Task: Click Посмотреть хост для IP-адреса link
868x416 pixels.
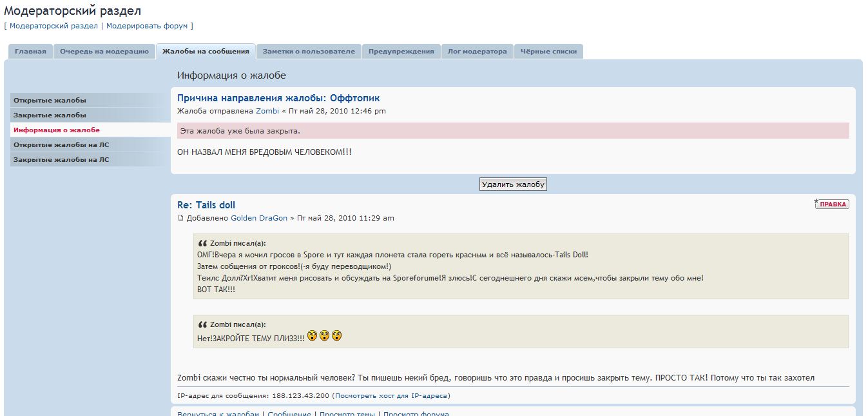Action: point(391,395)
